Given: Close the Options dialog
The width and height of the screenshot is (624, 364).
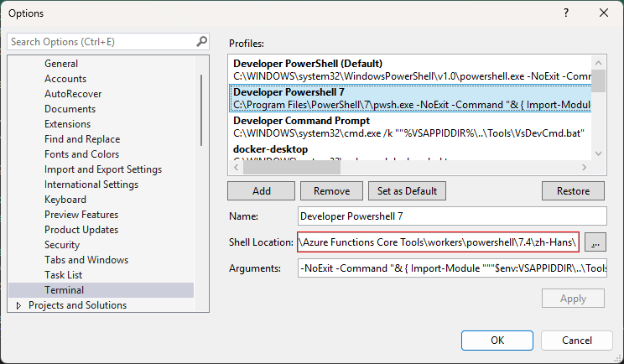Looking at the screenshot, I should tap(604, 13).
